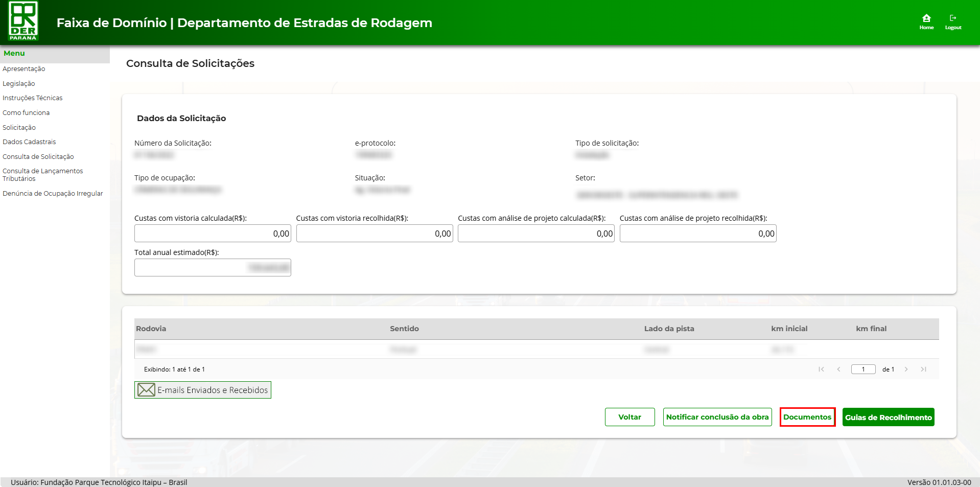Viewport: 980px width, 487px height.
Task: Select Instruções Técnicas in menu
Action: (x=33, y=98)
